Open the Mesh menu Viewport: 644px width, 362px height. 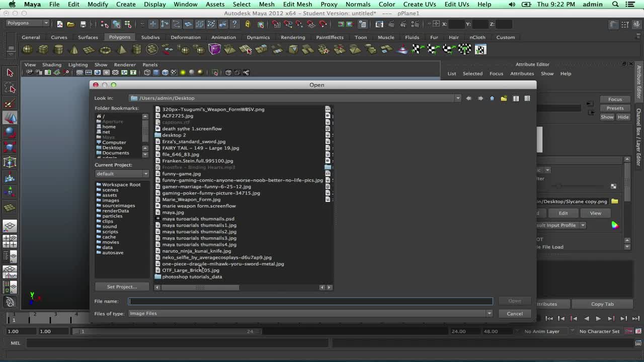click(x=267, y=4)
